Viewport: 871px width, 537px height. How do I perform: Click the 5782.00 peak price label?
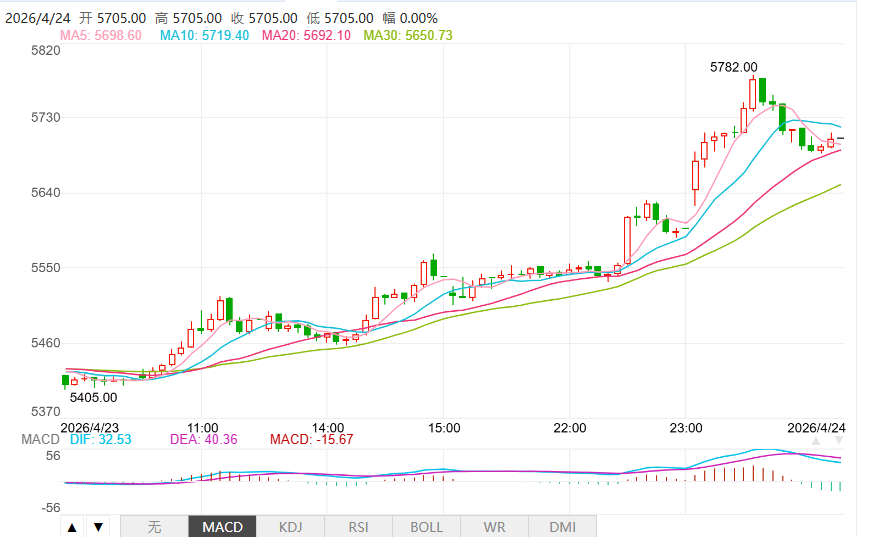pyautogui.click(x=733, y=67)
